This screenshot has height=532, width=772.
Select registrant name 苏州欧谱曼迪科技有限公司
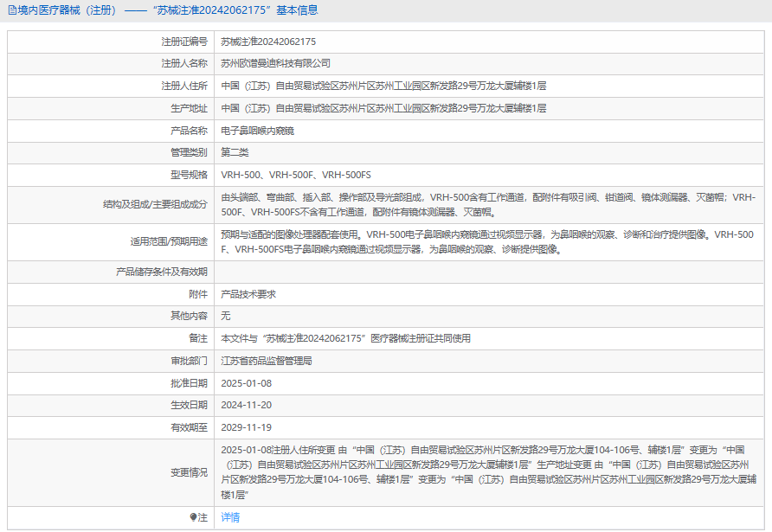coord(276,63)
